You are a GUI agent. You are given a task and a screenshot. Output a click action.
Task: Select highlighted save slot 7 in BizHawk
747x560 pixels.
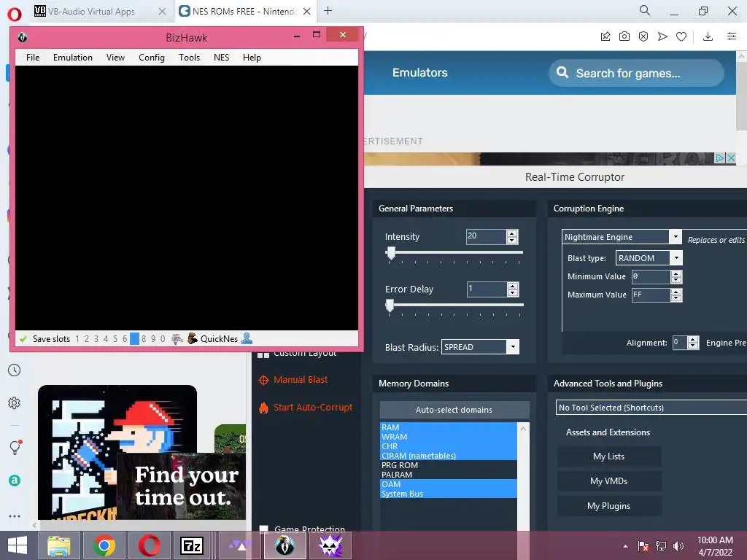134,339
